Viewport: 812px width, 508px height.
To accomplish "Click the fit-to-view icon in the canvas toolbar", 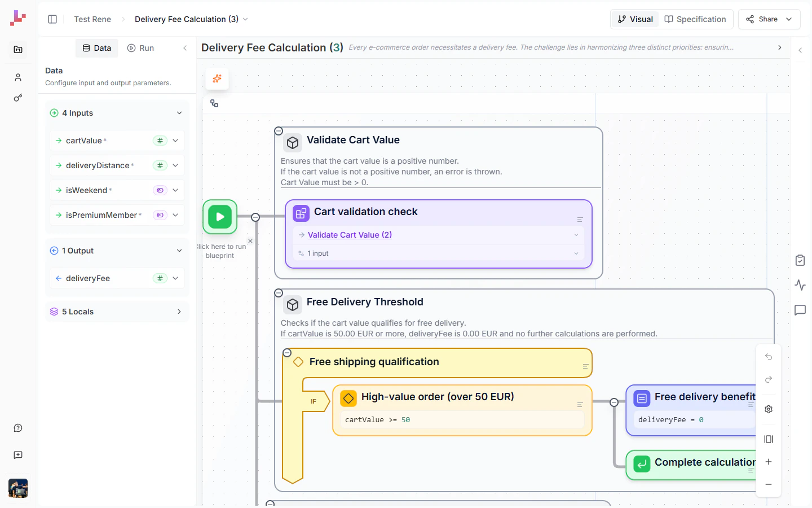I will pos(768,439).
